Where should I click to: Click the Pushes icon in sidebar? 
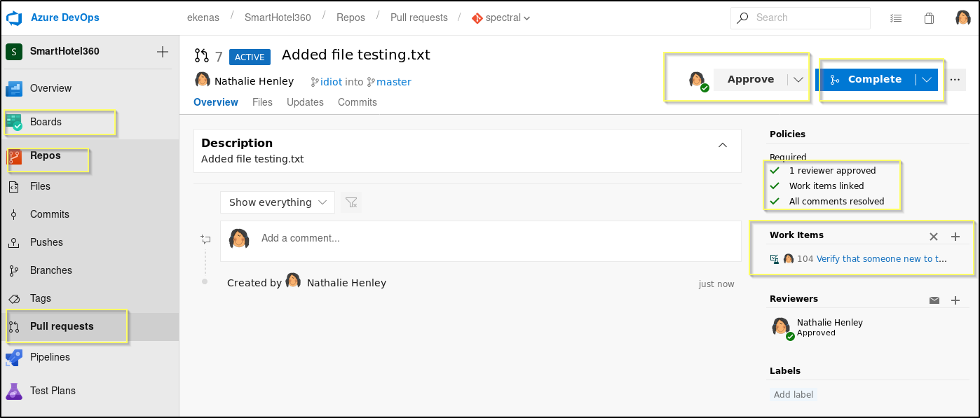(14, 242)
